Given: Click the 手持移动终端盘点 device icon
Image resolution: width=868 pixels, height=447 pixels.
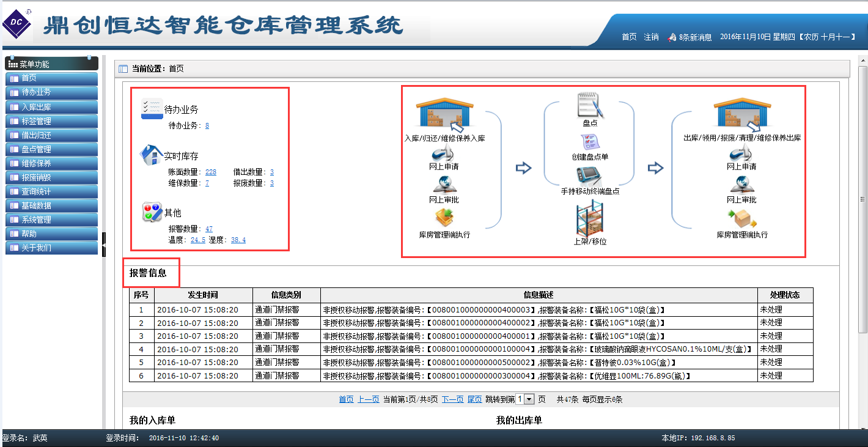Looking at the screenshot, I should pos(590,175).
